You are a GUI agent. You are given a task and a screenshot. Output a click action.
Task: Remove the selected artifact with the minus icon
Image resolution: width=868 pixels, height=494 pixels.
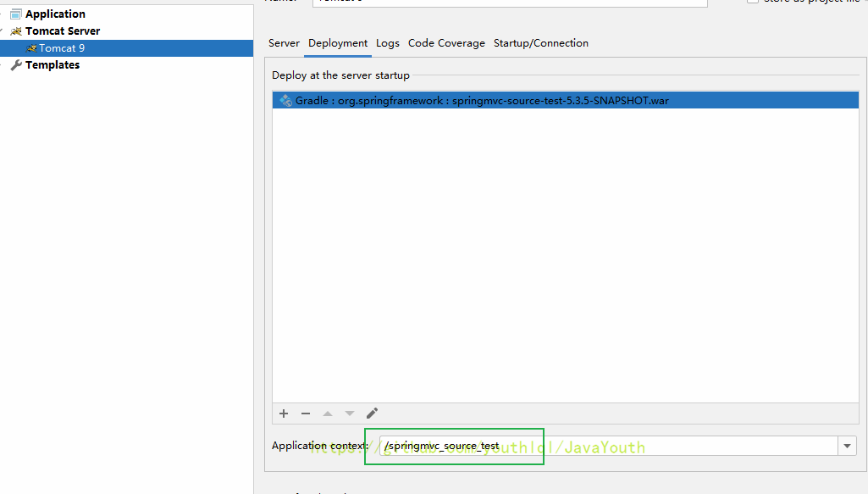pos(306,414)
